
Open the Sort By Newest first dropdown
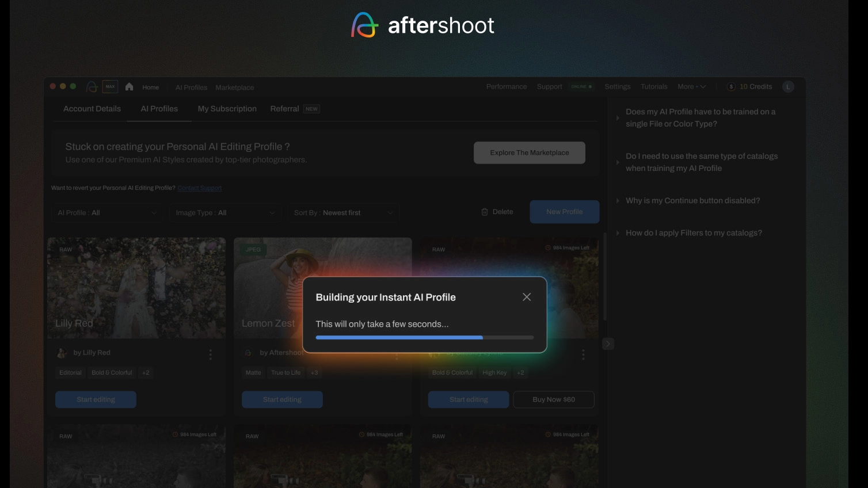click(x=344, y=213)
